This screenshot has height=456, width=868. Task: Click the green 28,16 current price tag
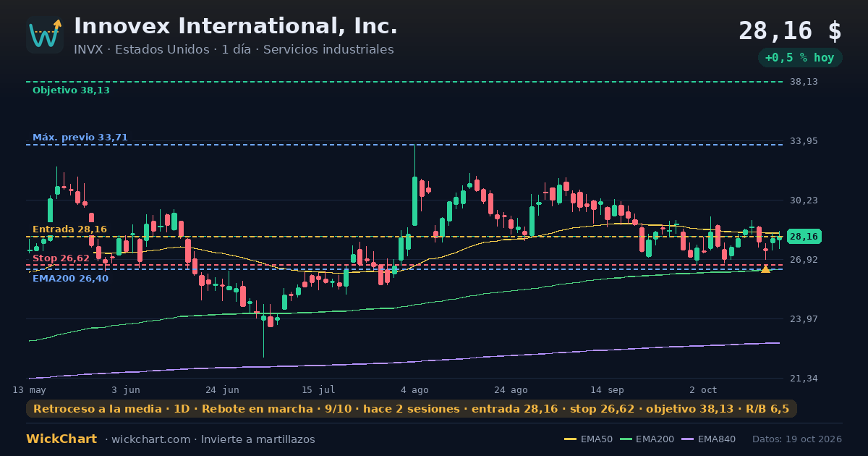coord(804,237)
